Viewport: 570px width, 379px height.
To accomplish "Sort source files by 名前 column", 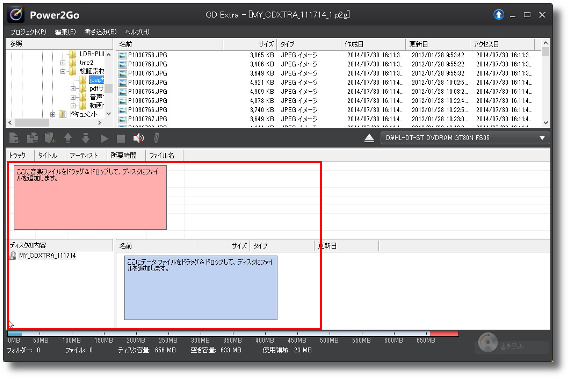I will click(x=169, y=44).
